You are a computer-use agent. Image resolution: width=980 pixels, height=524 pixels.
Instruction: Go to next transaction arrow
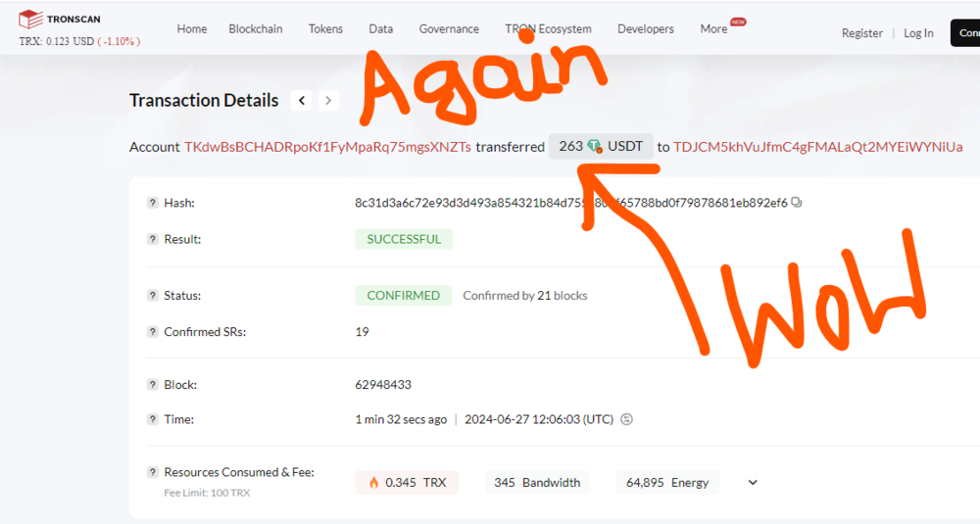tap(328, 101)
